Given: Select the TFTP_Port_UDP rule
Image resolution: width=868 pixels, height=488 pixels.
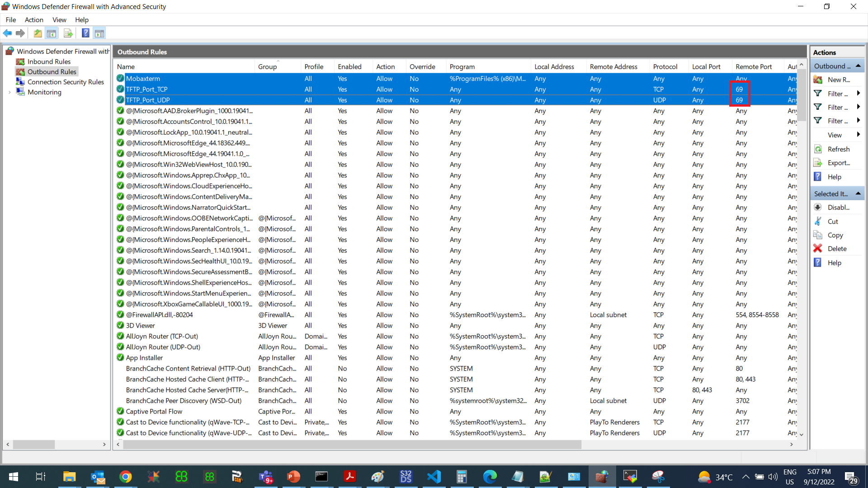Looking at the screenshot, I should click(456, 100).
